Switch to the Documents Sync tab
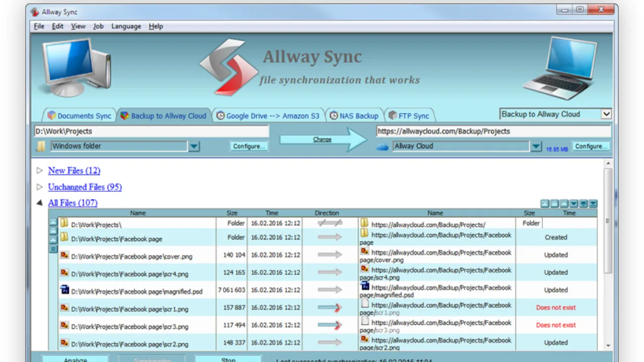Screen dimensions: 644x362 pos(79,116)
